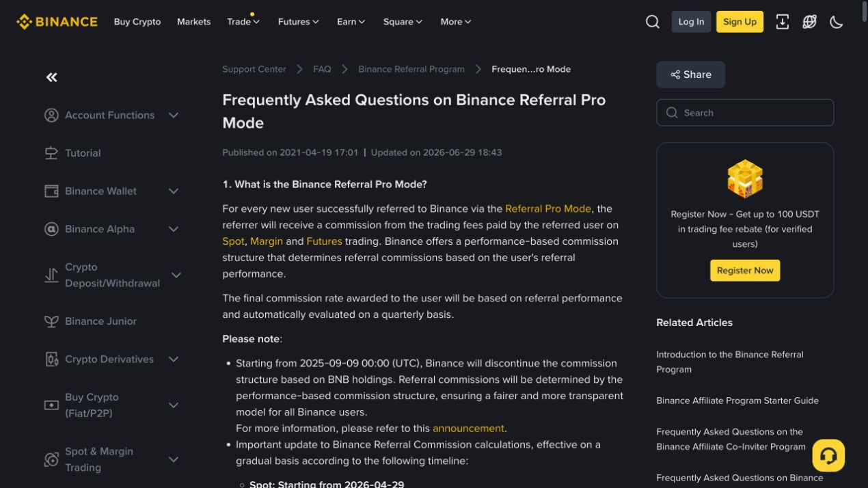The height and width of the screenshot is (488, 868).
Task: Click the Buy Crypto (Fiat/P2P) icon
Action: [51, 405]
